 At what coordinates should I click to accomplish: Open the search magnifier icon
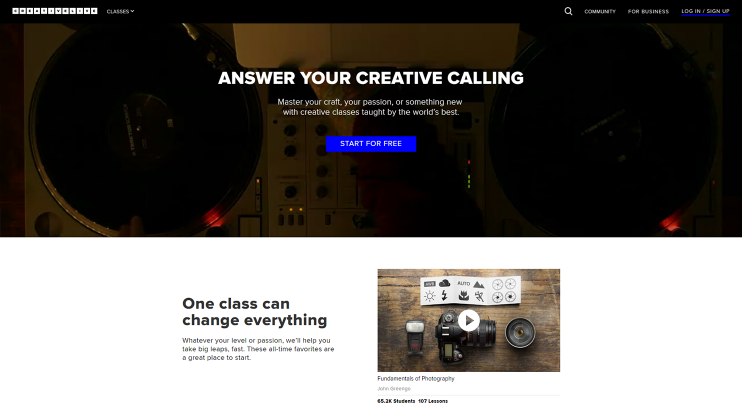568,11
